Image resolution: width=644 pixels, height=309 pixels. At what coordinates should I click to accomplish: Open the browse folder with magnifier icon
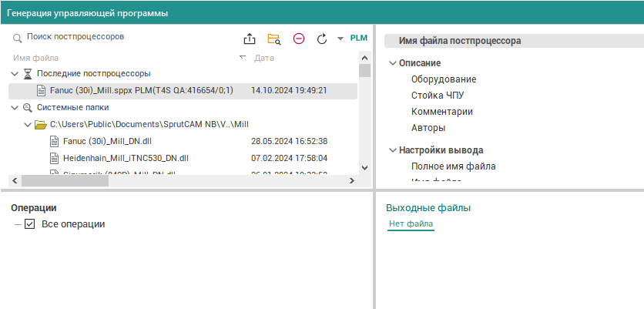point(273,38)
